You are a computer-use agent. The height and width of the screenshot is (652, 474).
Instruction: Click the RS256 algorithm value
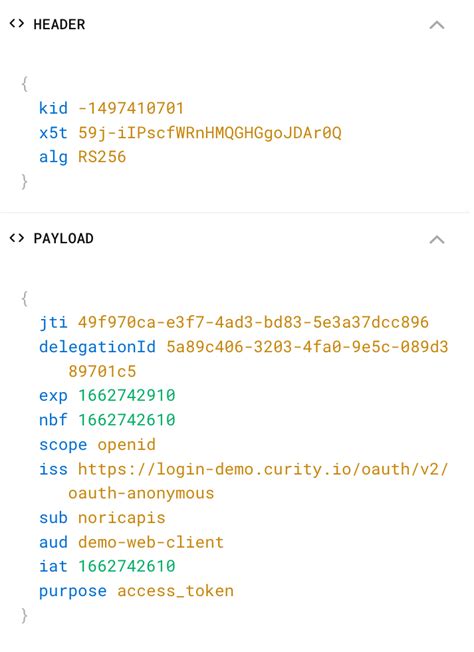pyautogui.click(x=102, y=157)
